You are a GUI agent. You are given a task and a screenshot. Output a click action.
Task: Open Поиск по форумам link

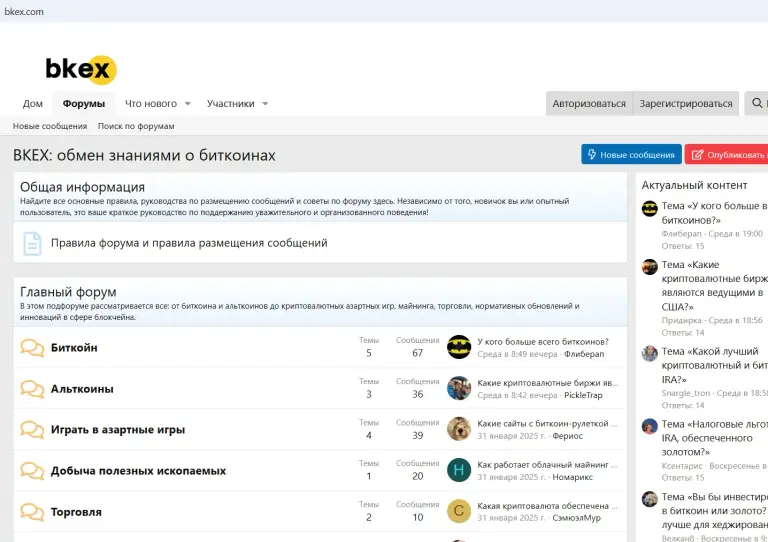(x=136, y=126)
